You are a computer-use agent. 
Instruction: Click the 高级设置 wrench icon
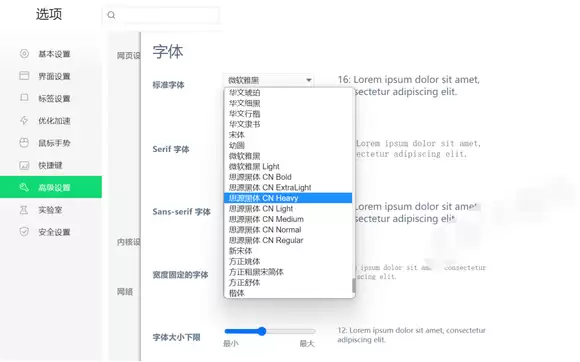[24, 187]
